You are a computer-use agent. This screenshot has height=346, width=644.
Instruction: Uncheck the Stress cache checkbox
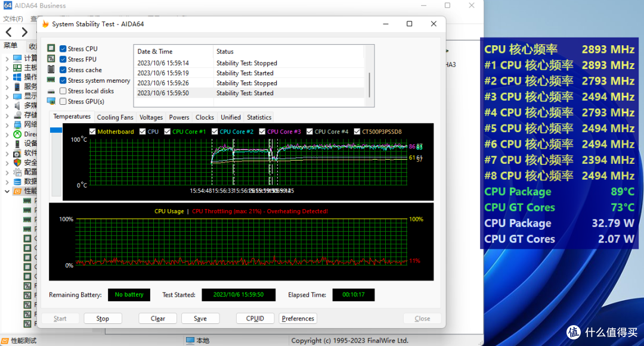point(63,70)
